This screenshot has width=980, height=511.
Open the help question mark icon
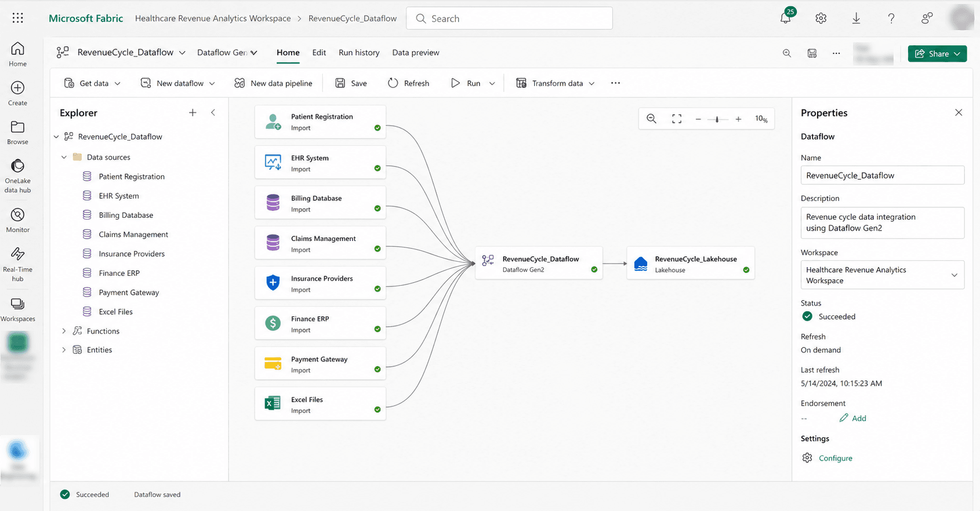[x=891, y=19]
